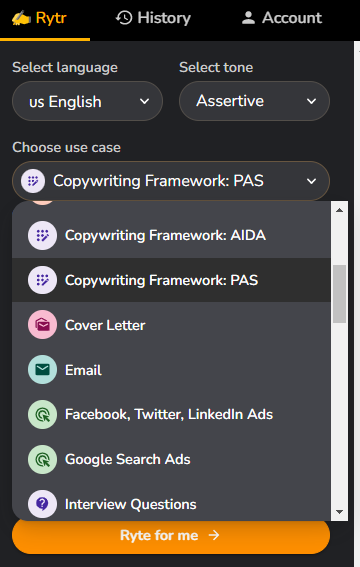Select Cover Letter use case option
Screen dimensions: 360x567
(171, 325)
